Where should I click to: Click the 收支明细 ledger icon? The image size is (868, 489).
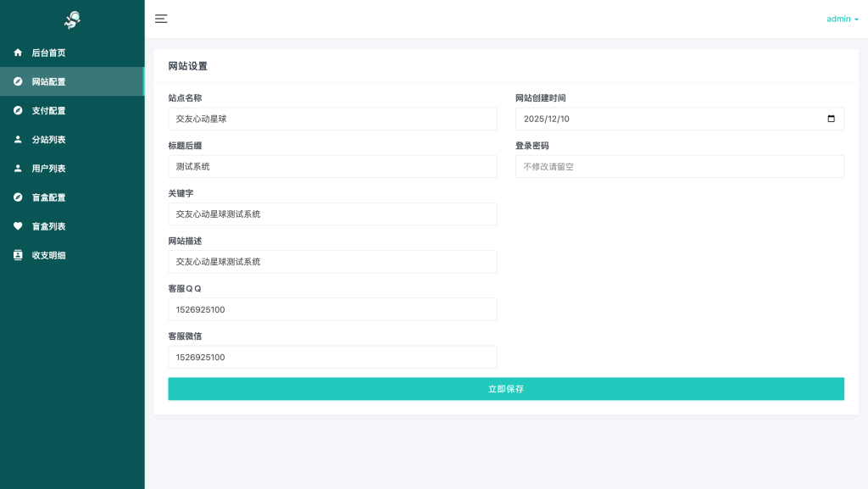point(17,254)
